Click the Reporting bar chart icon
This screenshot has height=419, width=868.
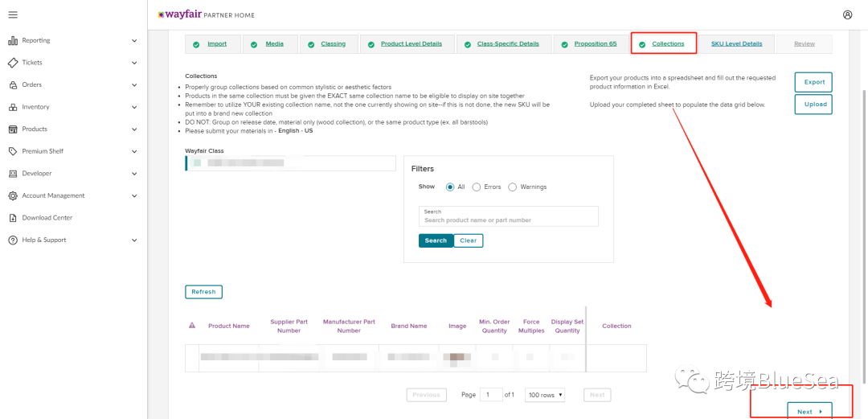coord(13,40)
